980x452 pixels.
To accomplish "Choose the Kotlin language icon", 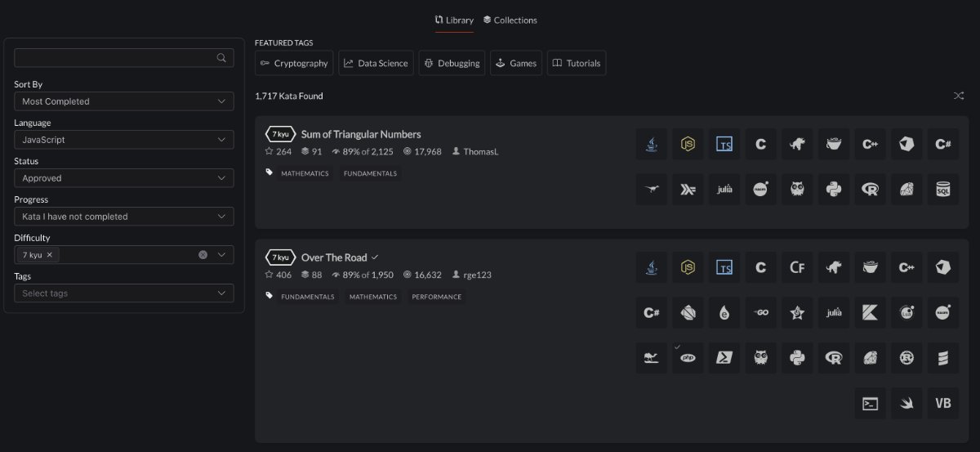I will point(870,312).
